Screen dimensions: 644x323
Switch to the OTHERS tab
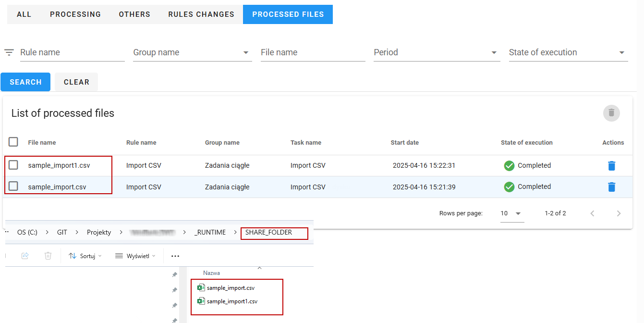pos(134,14)
